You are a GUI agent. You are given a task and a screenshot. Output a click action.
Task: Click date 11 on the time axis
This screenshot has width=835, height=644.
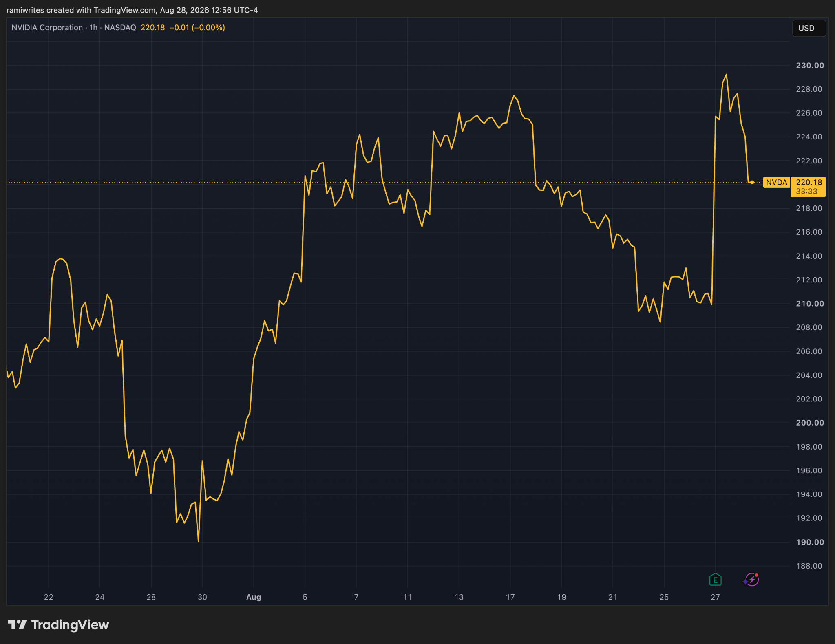408,597
